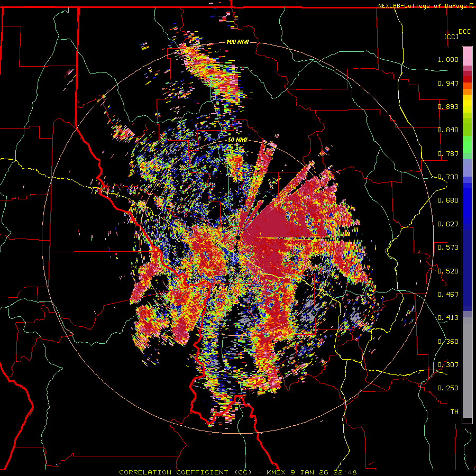
Task: Select the 0.893 scale value
Action: (x=448, y=106)
